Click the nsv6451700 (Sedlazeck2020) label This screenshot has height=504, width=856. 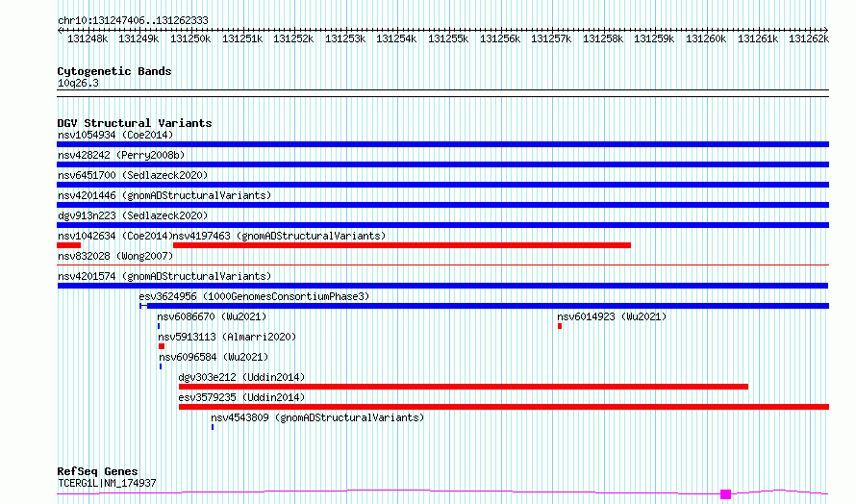pyautogui.click(x=133, y=175)
